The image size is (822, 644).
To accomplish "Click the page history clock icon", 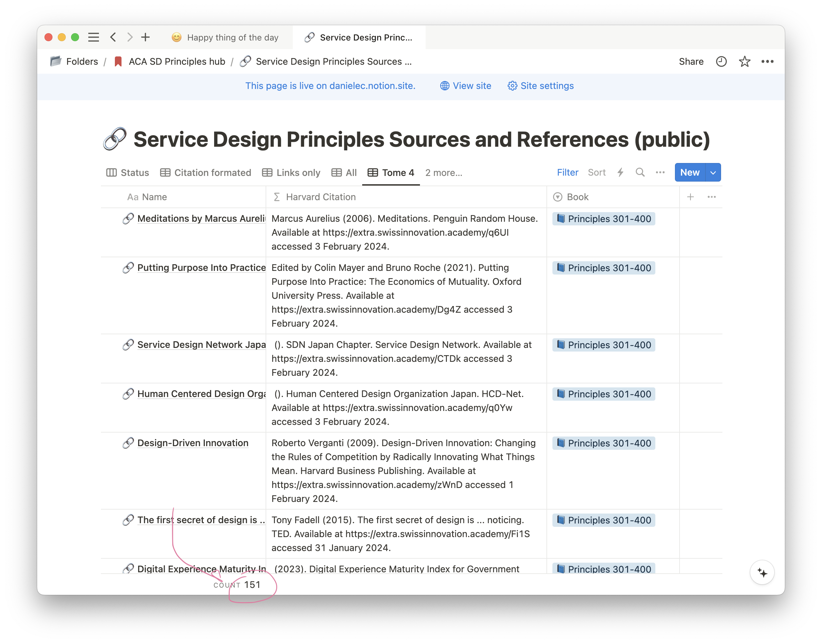I will tap(721, 61).
